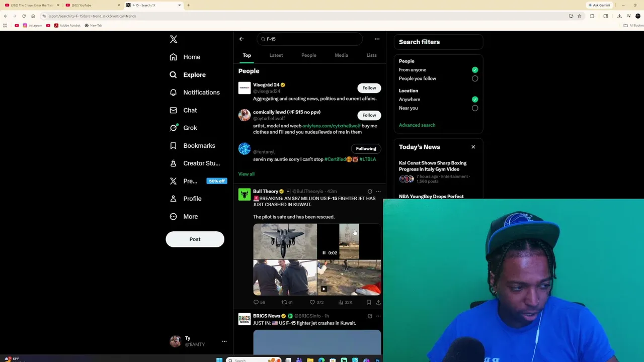
Task: Open more options on BRICS News post
Action: (378, 316)
